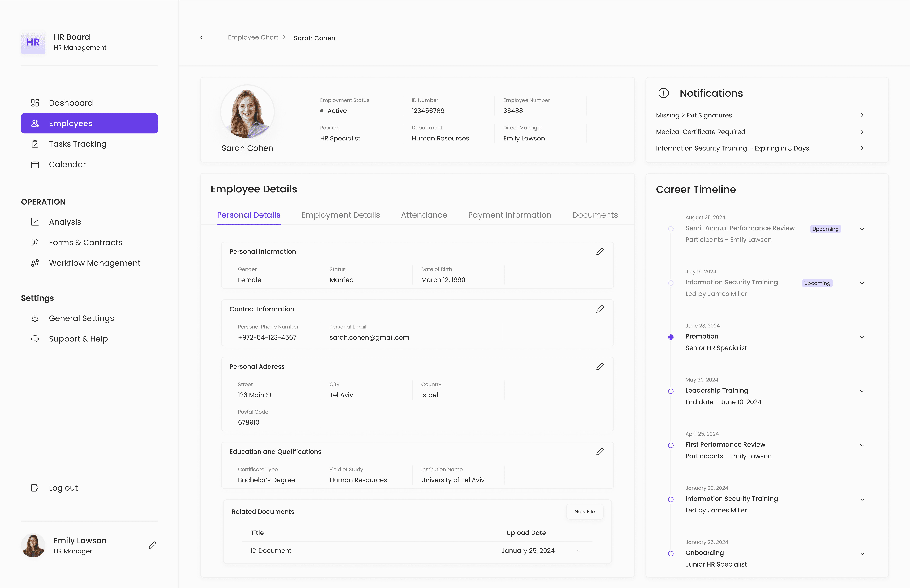The width and height of the screenshot is (910, 588).
Task: Click the Workflow Management icon
Action: 35,263
